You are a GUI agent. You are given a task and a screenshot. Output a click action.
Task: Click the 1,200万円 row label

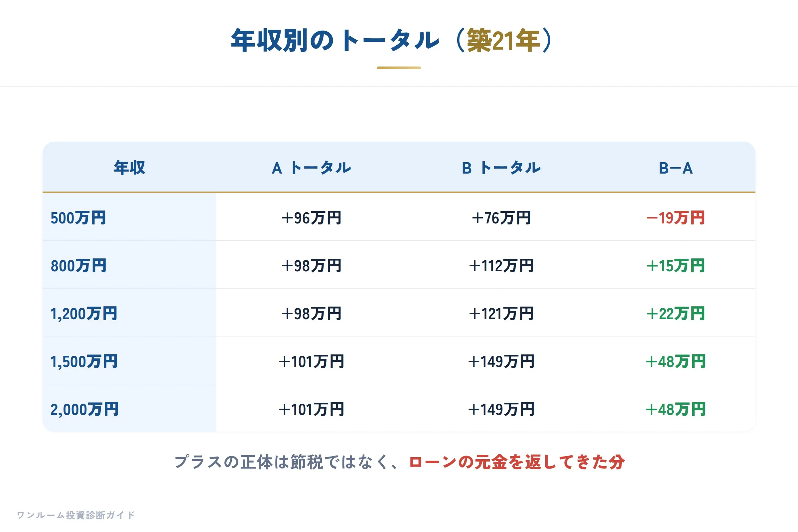click(84, 314)
